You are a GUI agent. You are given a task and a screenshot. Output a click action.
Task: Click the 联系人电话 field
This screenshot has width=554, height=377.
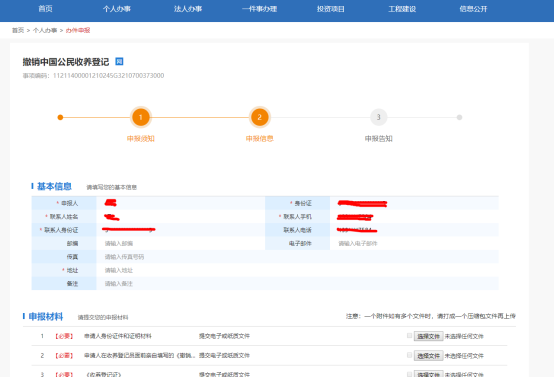[414, 230]
